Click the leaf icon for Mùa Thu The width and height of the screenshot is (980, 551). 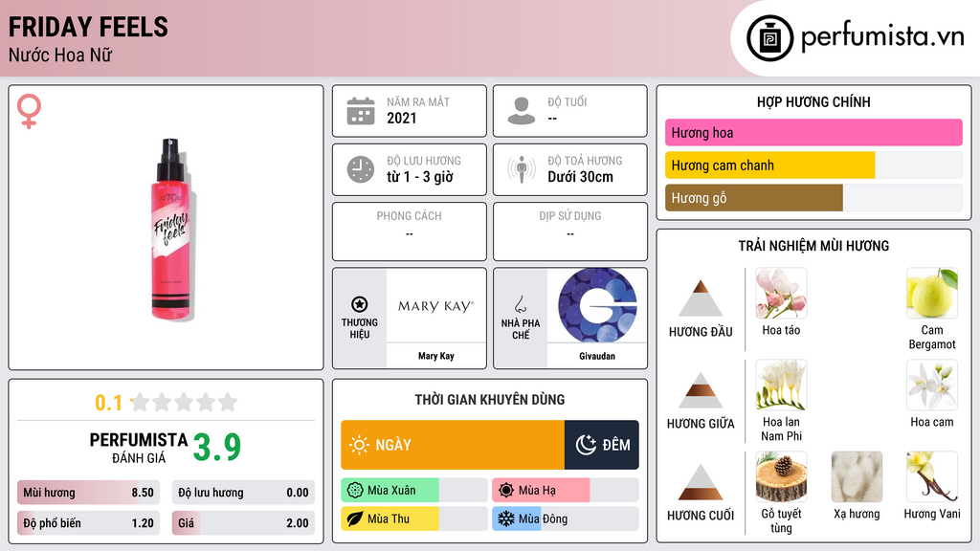(x=355, y=518)
